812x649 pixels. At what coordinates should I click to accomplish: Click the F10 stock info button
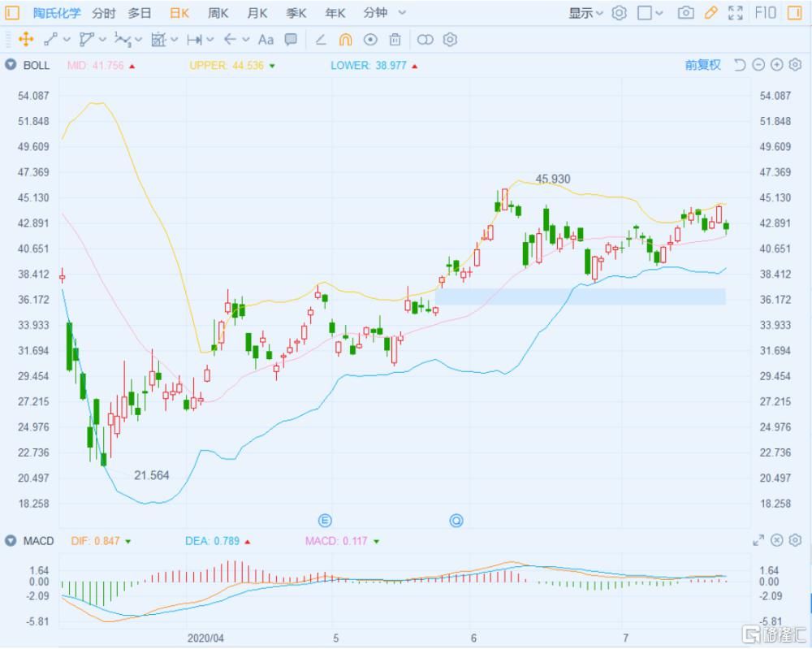point(764,12)
